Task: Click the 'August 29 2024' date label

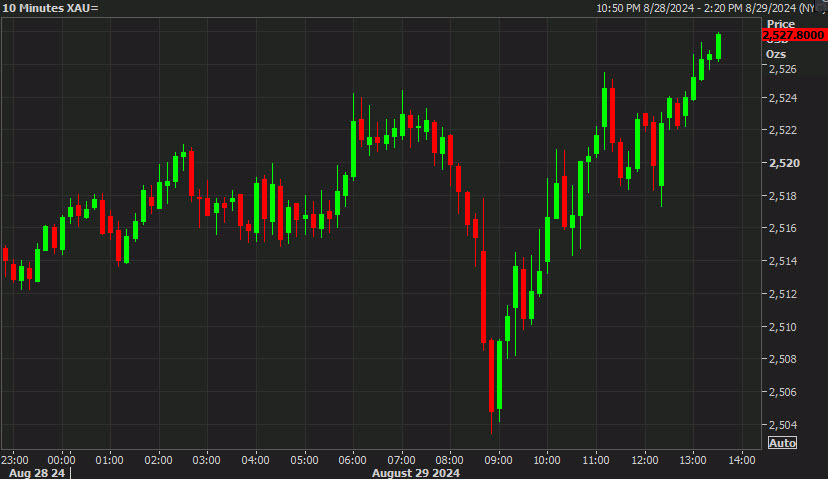Action: 416,473
